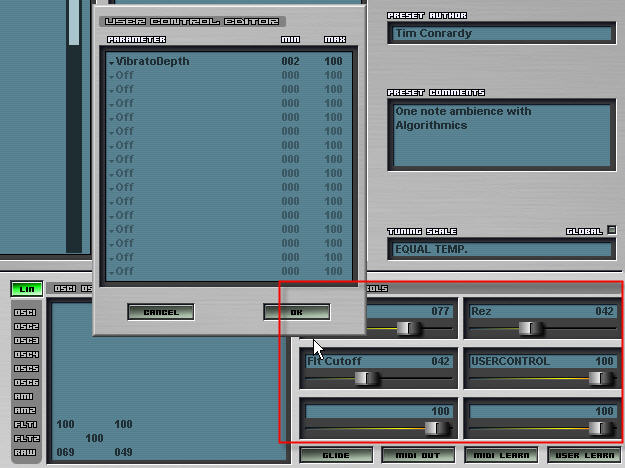Select OSC5 in the vertical source list

coord(26,368)
